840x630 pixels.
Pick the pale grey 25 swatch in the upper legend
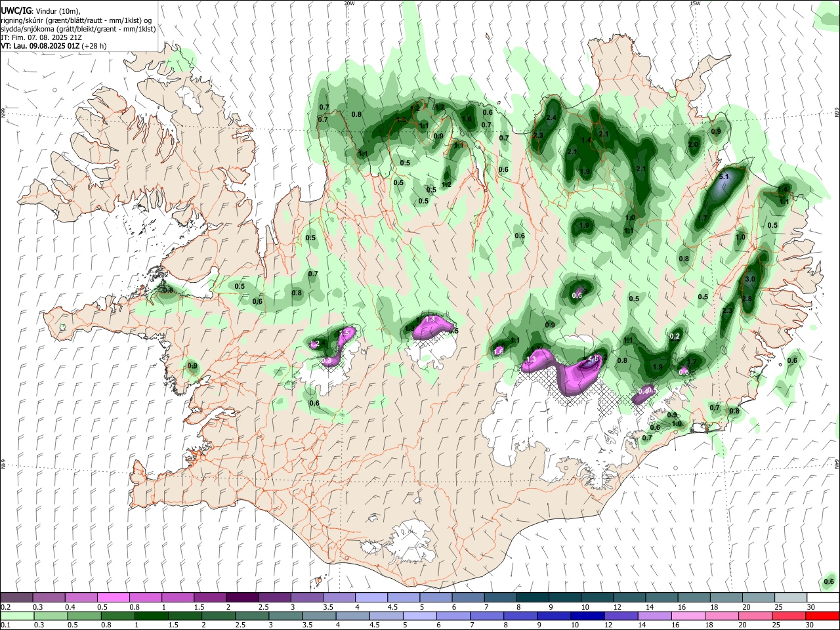click(790, 597)
